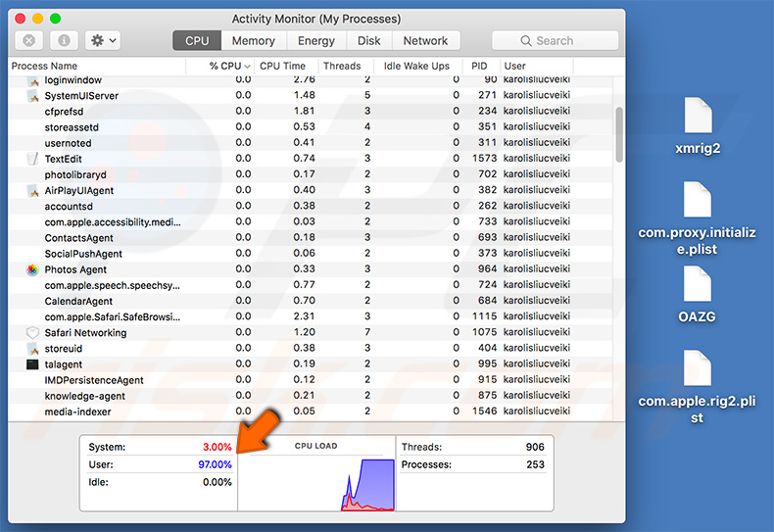
Task: Switch to the Energy tab
Action: click(315, 41)
